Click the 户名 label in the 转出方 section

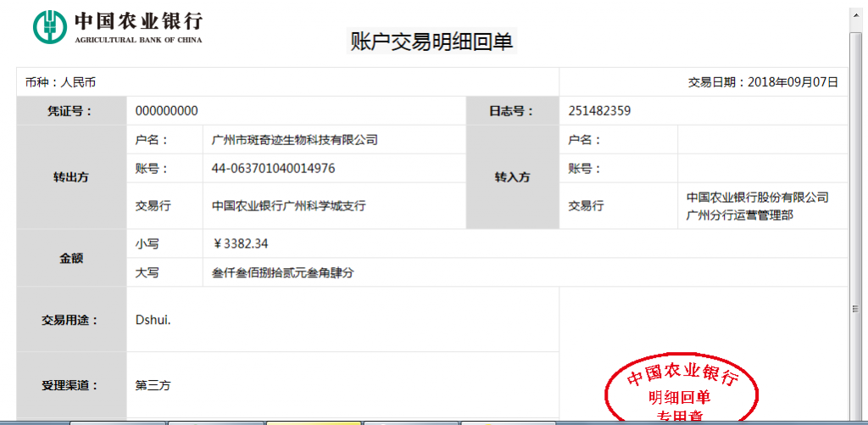click(x=152, y=140)
